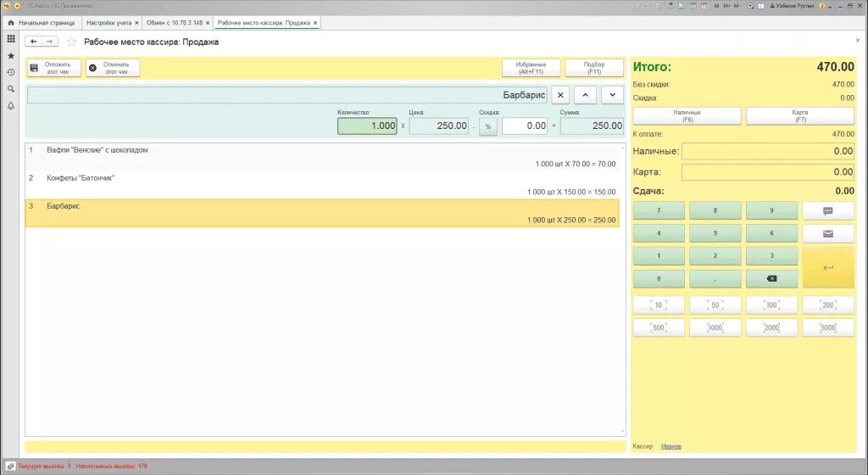Click the 1000 banknote button
This screenshot has height=475, width=868.
(x=715, y=327)
